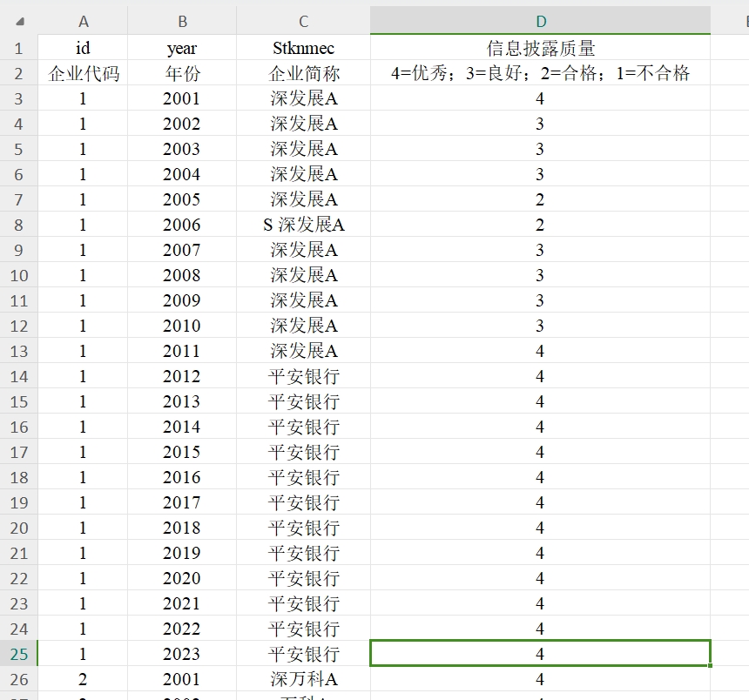Select the year 2004 cell
Image resolution: width=749 pixels, height=700 pixels.
coord(182,174)
